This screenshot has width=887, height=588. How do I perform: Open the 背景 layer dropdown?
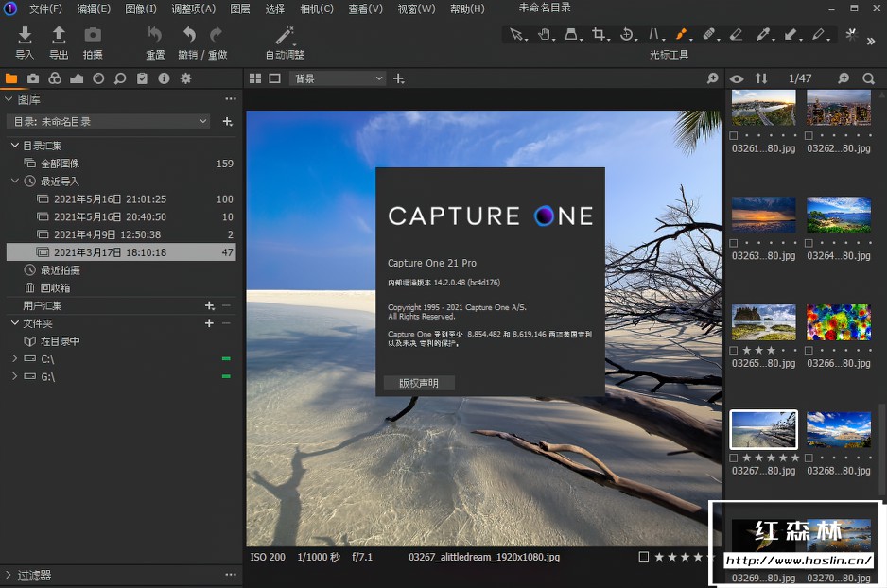tap(338, 78)
